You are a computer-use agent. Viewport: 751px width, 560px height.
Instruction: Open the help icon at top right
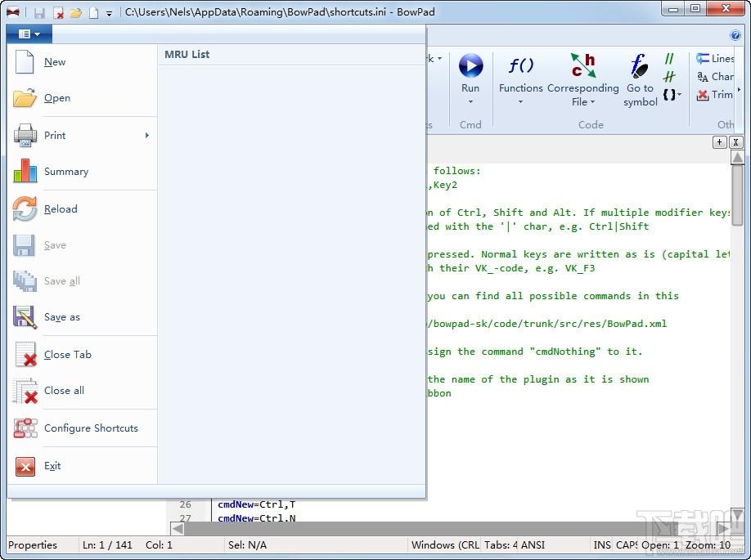pos(735,35)
